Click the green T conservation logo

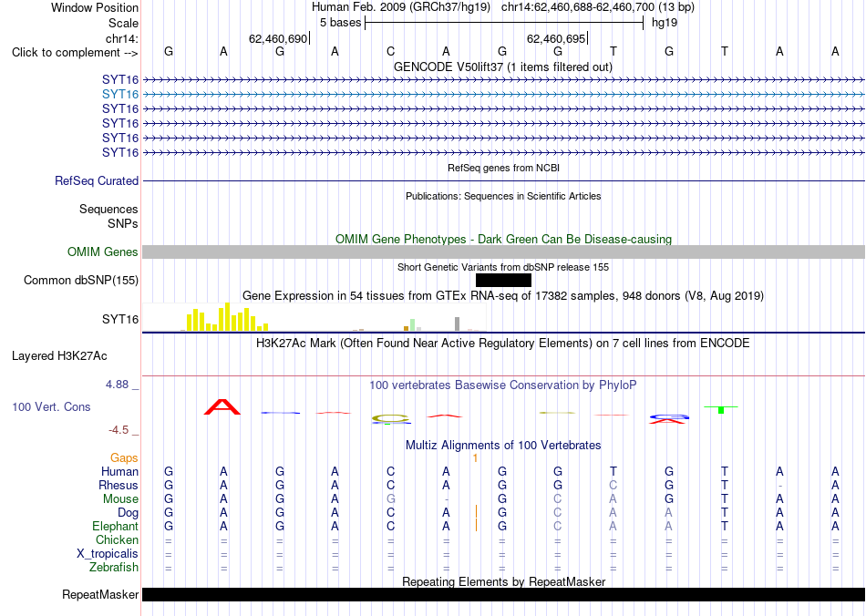(721, 409)
